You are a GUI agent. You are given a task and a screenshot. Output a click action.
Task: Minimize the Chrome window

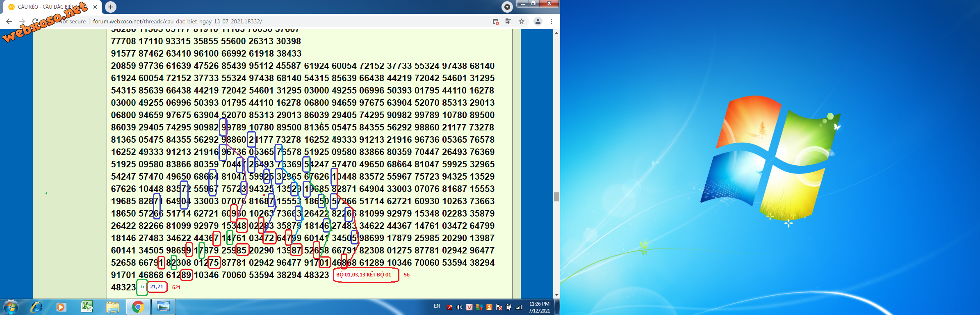point(522,3)
